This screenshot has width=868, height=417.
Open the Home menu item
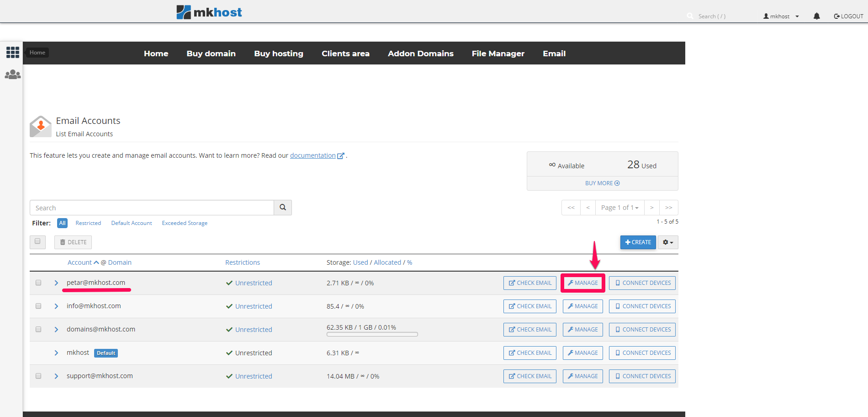(x=156, y=53)
